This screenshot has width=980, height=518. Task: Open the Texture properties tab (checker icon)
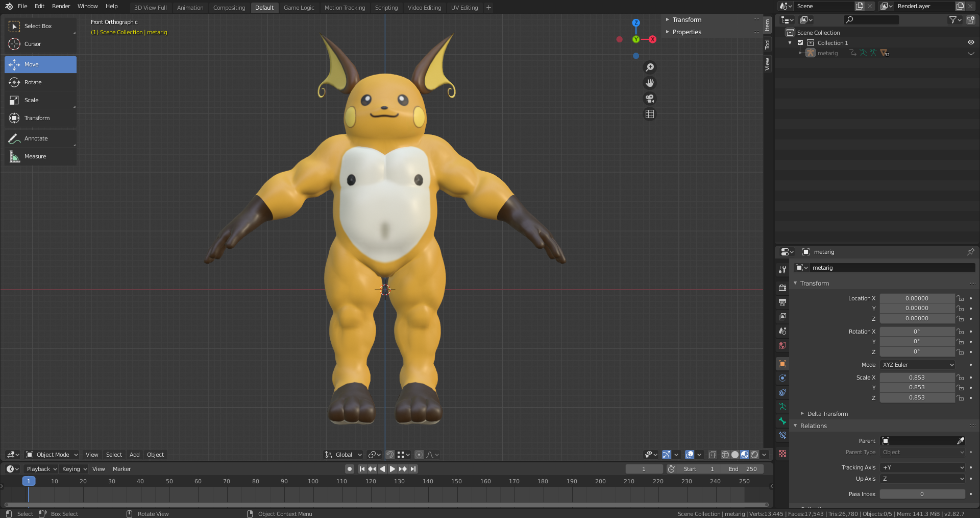coord(782,454)
